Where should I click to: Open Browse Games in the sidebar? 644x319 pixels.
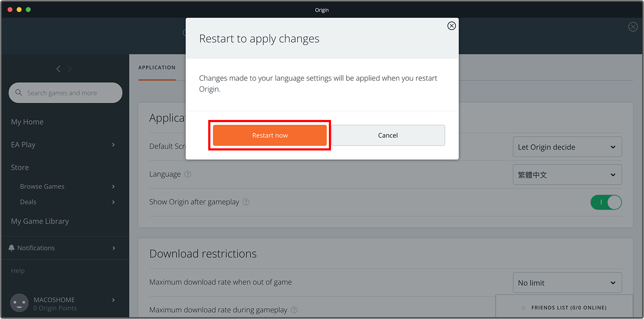(42, 187)
